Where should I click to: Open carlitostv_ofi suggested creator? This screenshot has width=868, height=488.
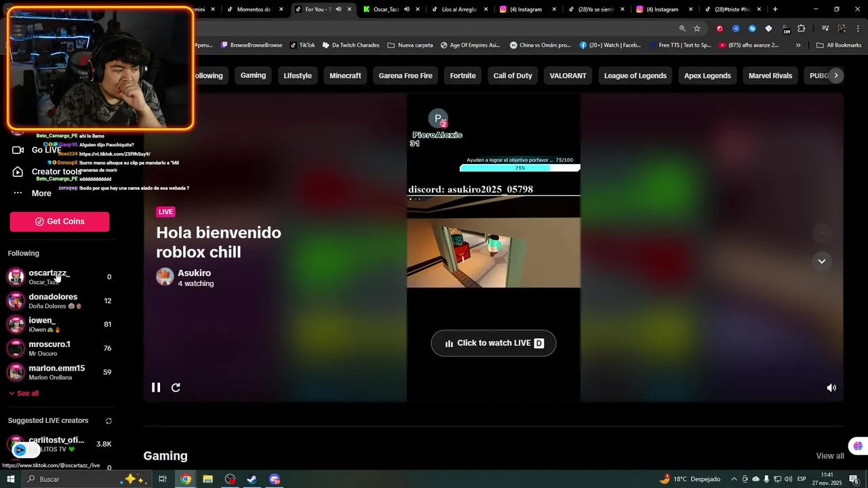pyautogui.click(x=60, y=444)
